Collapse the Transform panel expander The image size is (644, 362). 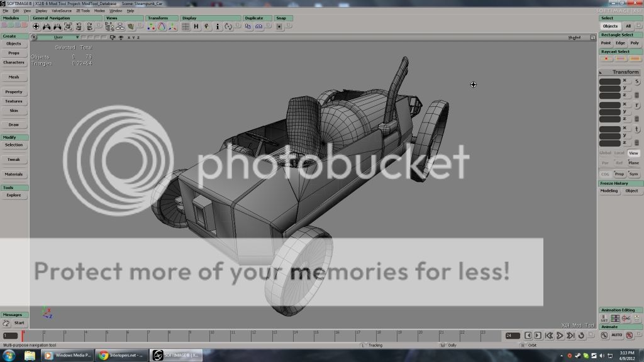coord(602,72)
